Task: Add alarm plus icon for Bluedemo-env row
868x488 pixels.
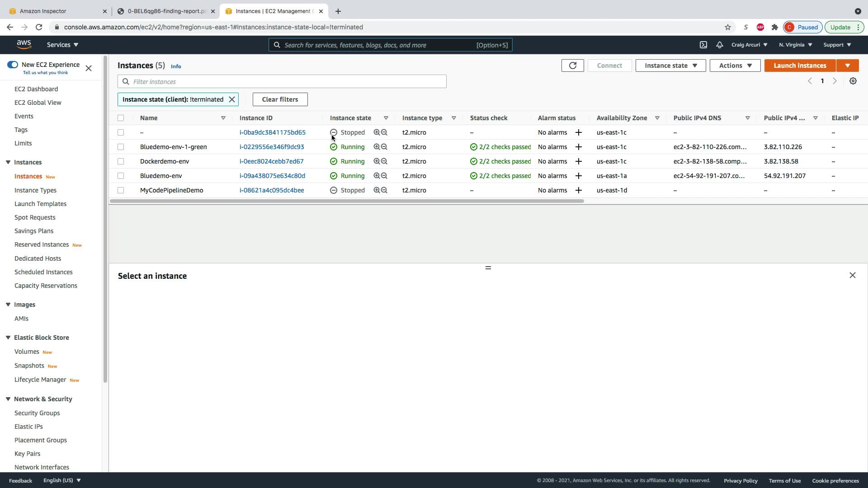Action: click(x=578, y=176)
